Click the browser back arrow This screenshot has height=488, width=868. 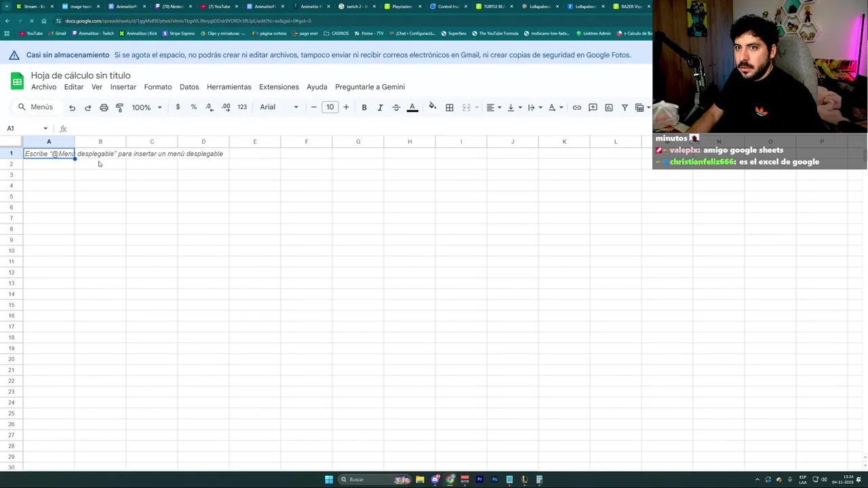(7, 21)
